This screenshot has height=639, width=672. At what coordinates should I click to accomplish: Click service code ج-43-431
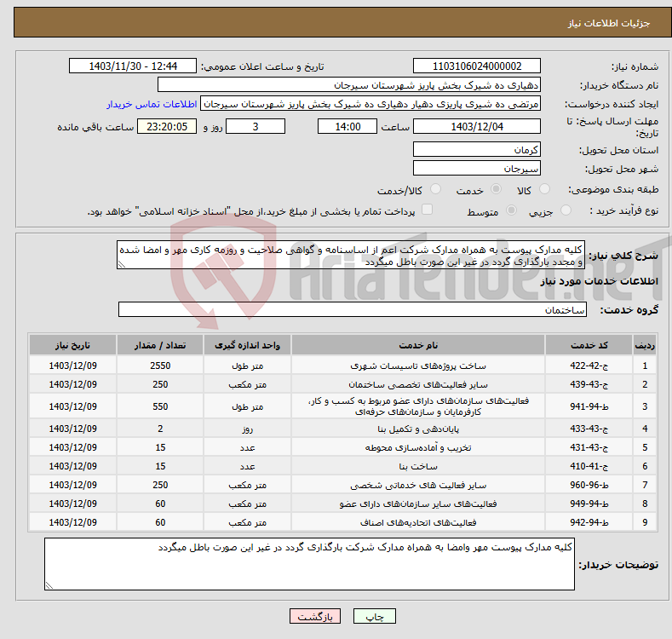pyautogui.click(x=589, y=447)
